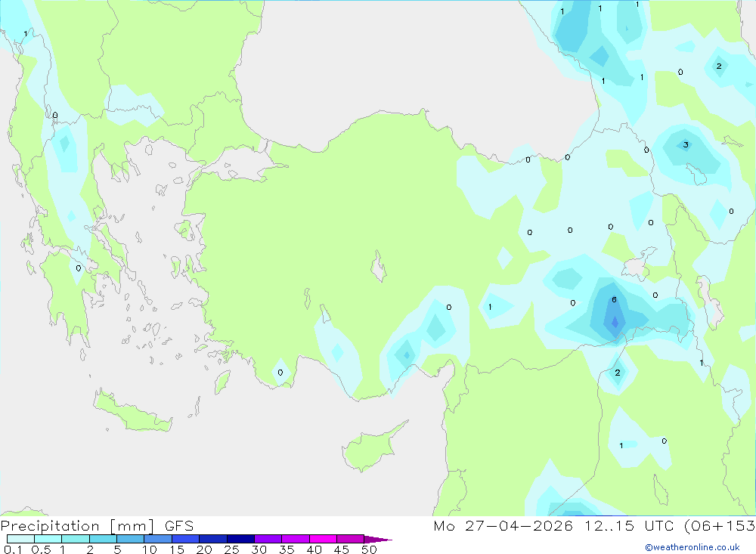Select the 45–50 mm legend color swatch
The height and width of the screenshot is (554, 756).
350,539
